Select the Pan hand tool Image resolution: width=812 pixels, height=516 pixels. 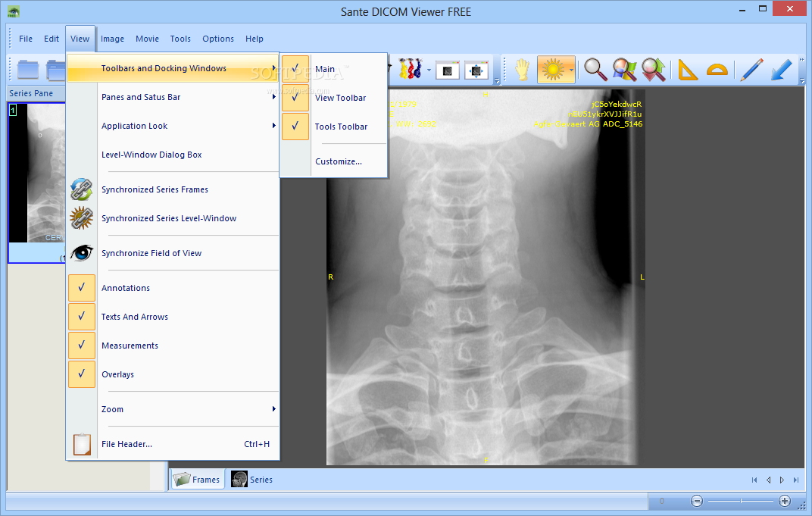(522, 70)
